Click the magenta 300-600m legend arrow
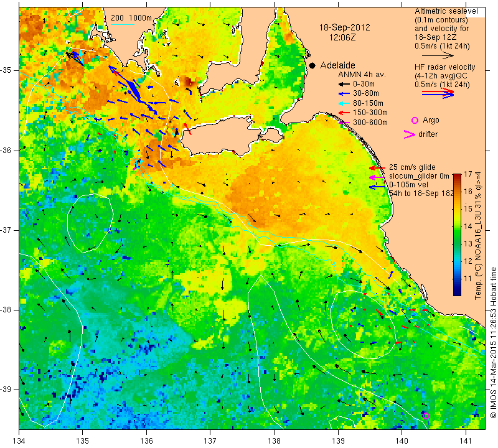Viewport: 498px width, 448px height. [344, 122]
